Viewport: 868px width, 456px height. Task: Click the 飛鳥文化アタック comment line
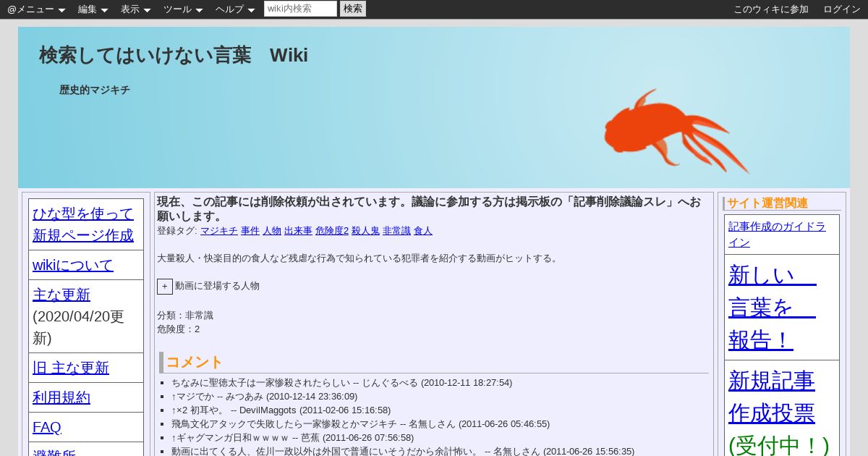[x=360, y=424]
